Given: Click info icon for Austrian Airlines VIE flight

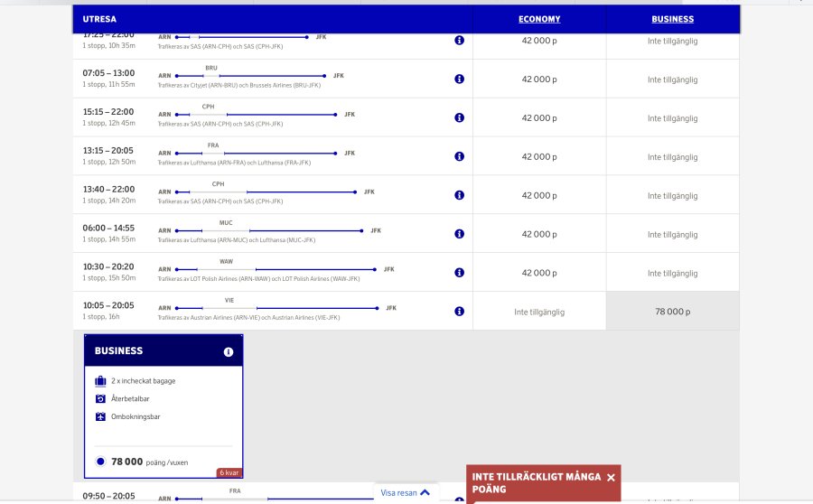Looking at the screenshot, I should 459,312.
